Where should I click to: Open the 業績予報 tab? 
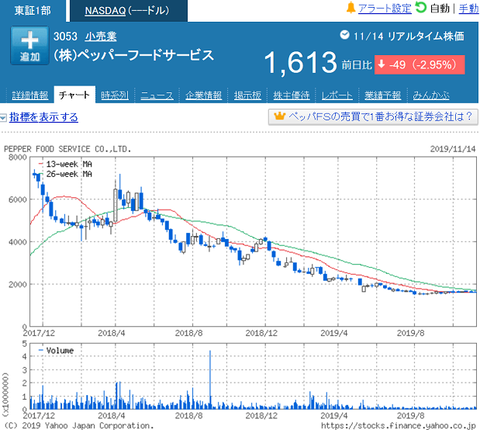[x=382, y=95]
